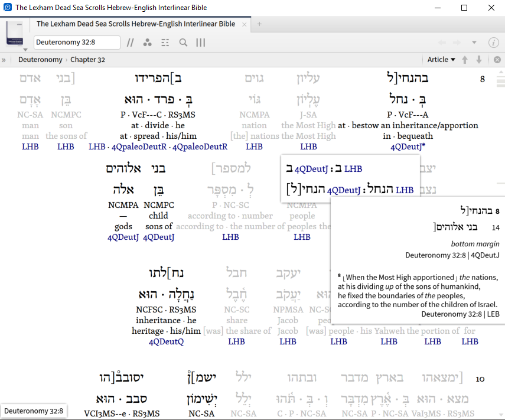
Task: Dismiss the reference locator with the circled X
Action: pyautogui.click(x=498, y=60)
